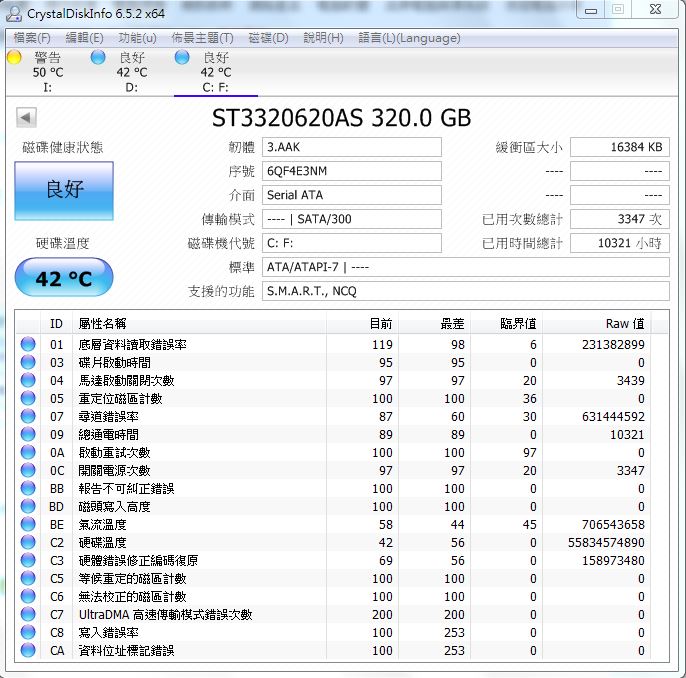Click status orb for attribute C8 row
This screenshot has width=686, height=678.
click(28, 632)
